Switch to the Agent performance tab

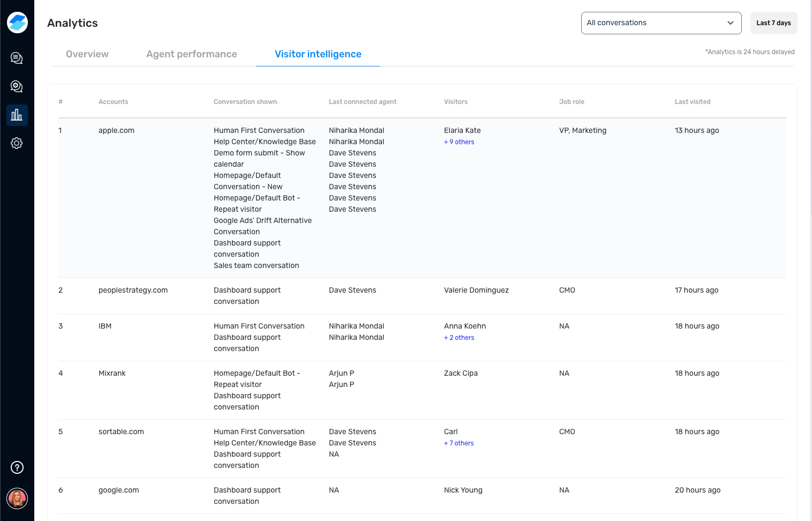[191, 54]
